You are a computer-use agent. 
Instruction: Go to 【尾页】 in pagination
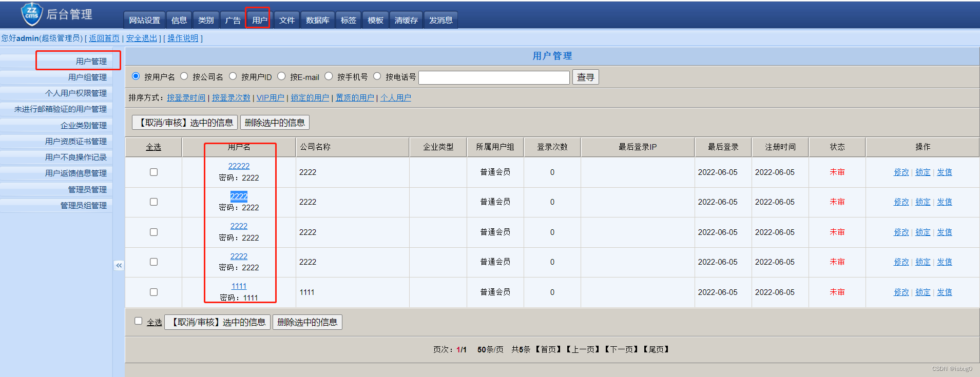[x=657, y=349]
